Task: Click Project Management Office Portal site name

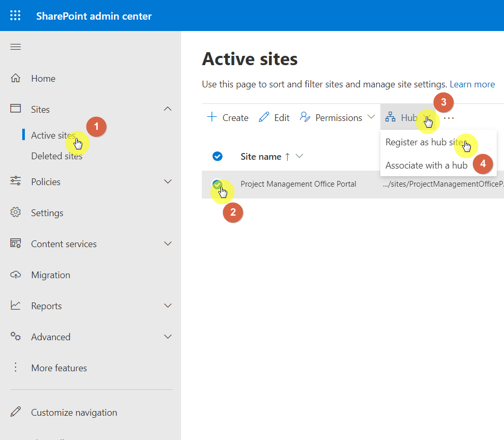Action: pos(298,184)
